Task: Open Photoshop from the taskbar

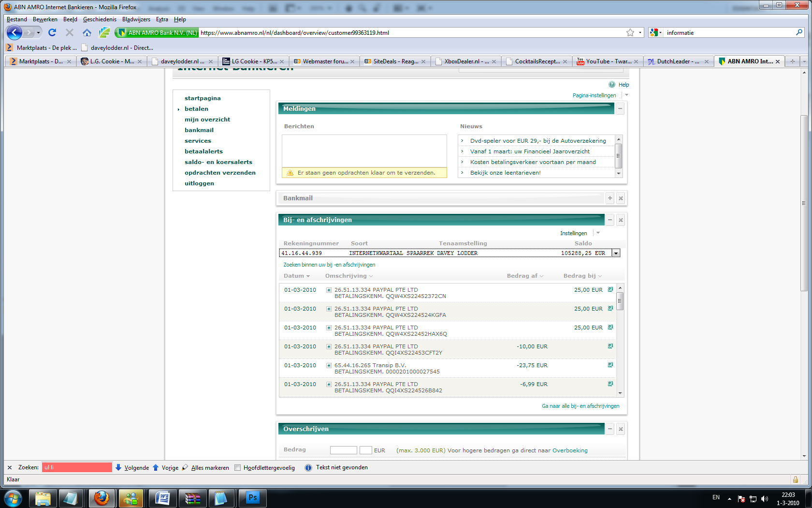Action: click(x=253, y=498)
